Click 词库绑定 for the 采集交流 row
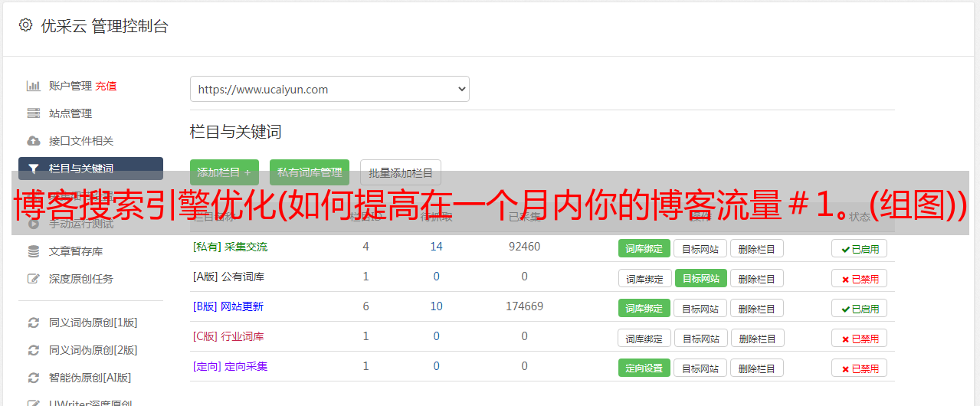The image size is (980, 406). [x=644, y=248]
